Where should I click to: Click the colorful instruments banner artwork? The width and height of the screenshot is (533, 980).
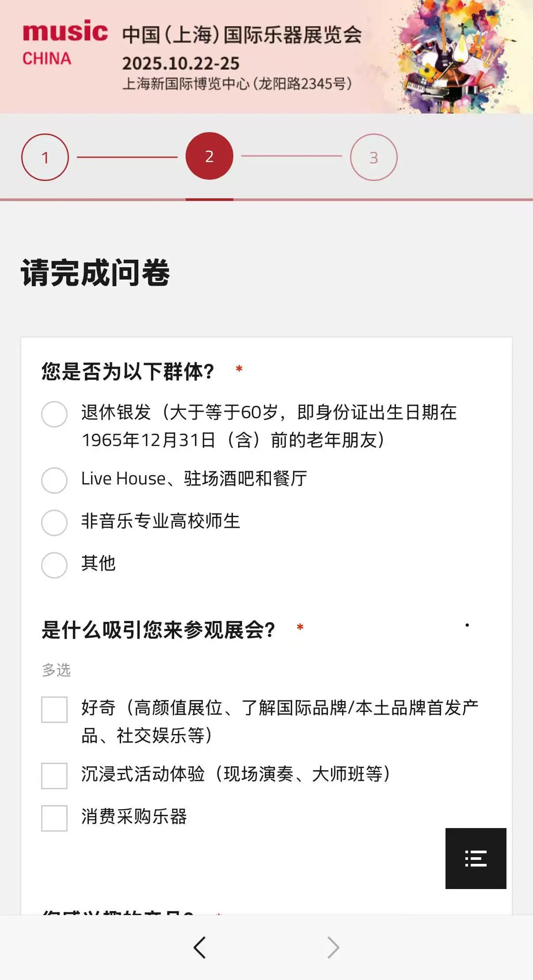460,57
